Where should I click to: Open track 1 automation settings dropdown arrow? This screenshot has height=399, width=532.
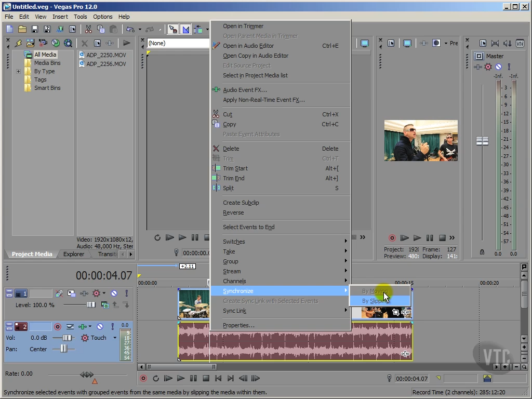(104, 293)
